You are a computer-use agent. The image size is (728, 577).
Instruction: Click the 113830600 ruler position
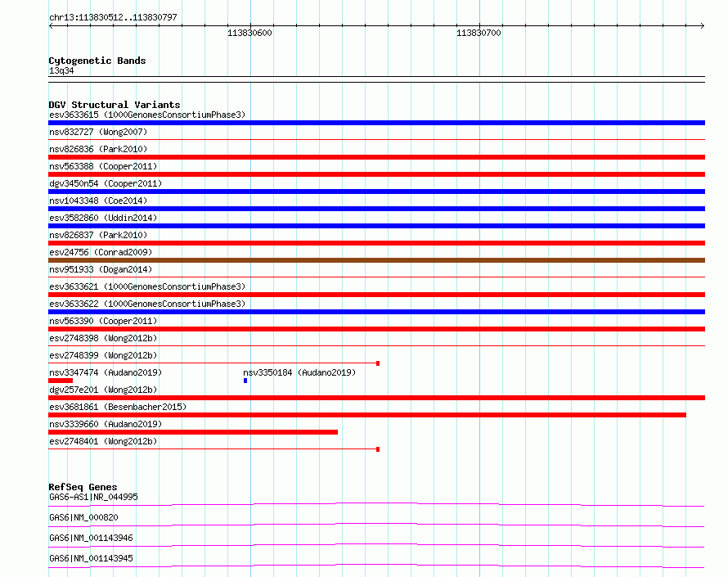click(x=249, y=33)
